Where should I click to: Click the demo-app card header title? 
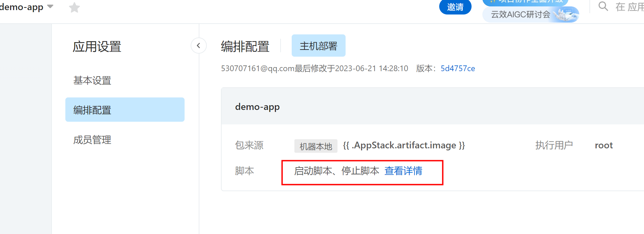click(257, 107)
